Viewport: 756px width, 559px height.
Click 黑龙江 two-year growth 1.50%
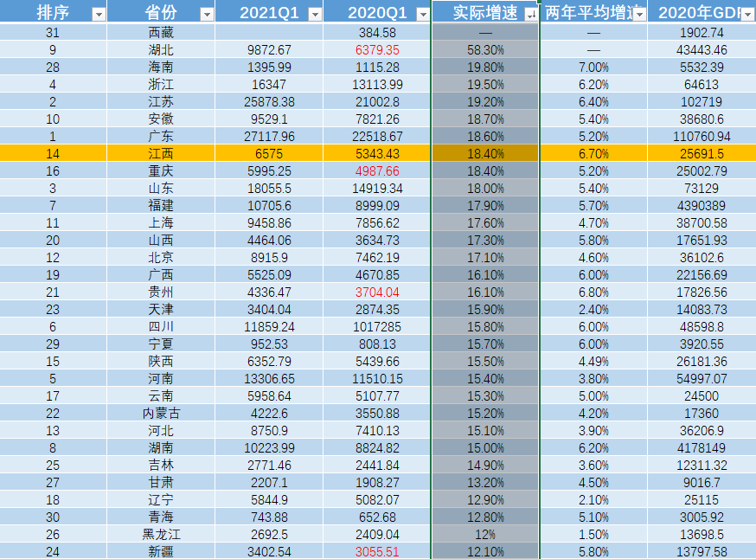(x=593, y=535)
